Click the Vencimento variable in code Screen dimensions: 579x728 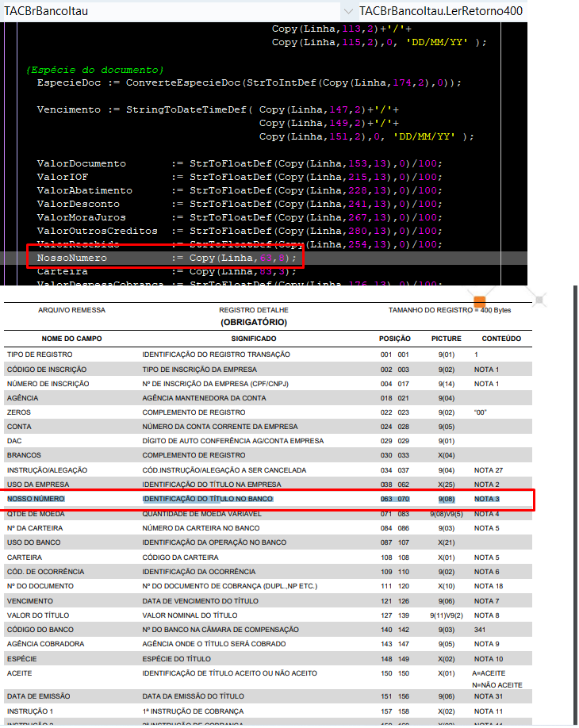point(69,110)
